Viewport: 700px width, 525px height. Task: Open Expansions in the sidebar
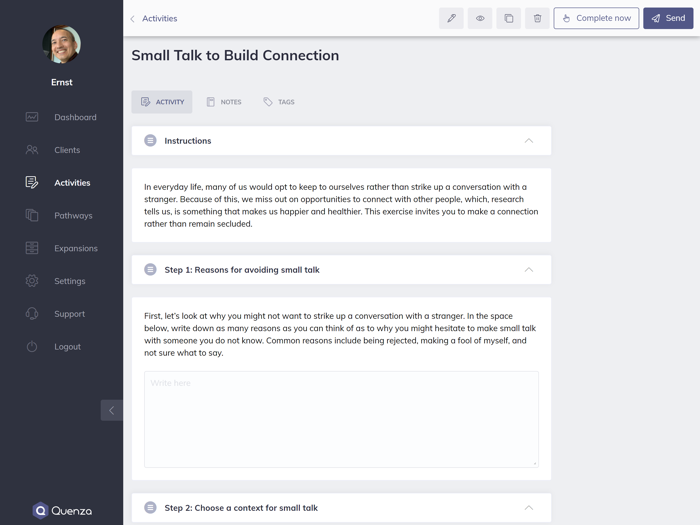[76, 248]
